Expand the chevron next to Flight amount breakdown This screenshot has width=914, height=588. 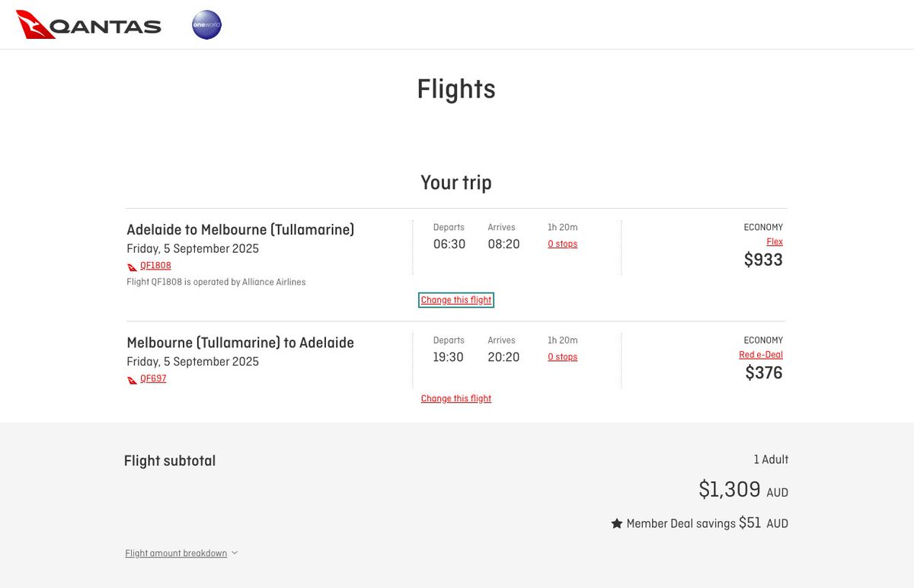tap(235, 553)
